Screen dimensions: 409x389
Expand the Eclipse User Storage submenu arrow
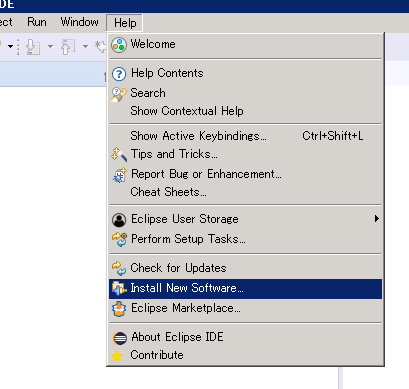click(x=376, y=219)
